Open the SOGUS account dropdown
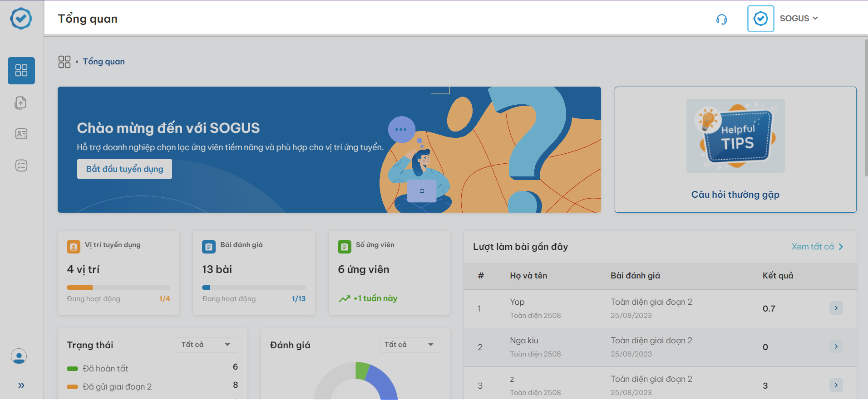Image resolution: width=868 pixels, height=400 pixels. click(798, 19)
